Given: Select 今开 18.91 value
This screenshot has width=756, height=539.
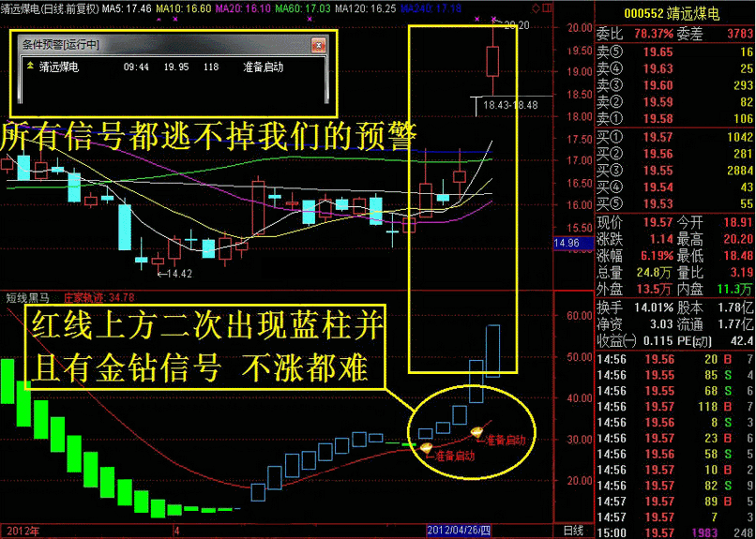Looking at the screenshot, I should 738,222.
